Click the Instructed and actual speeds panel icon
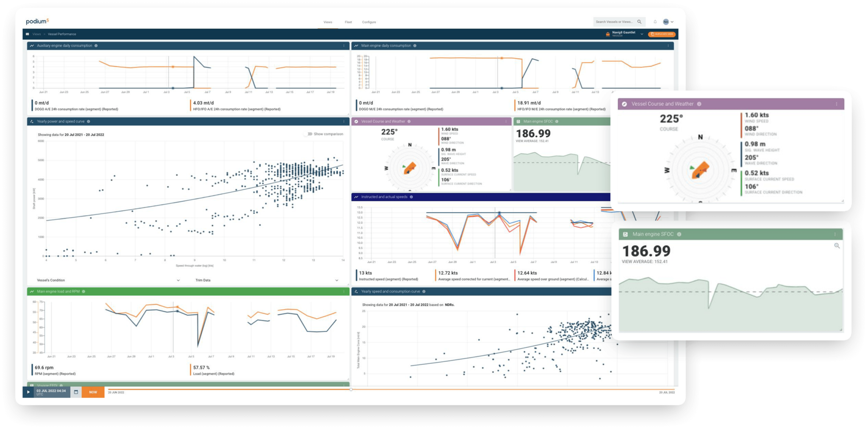Viewport: 868px width, 429px height. (x=356, y=197)
